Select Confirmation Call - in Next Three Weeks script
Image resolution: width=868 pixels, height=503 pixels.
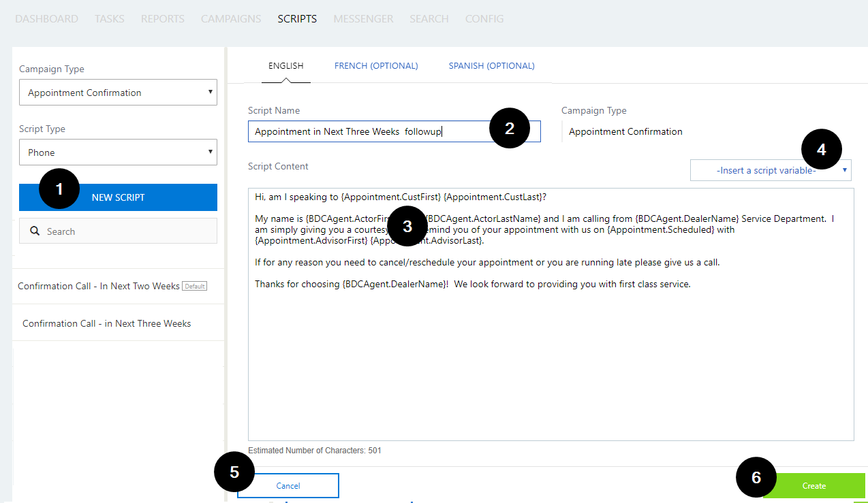(x=106, y=323)
